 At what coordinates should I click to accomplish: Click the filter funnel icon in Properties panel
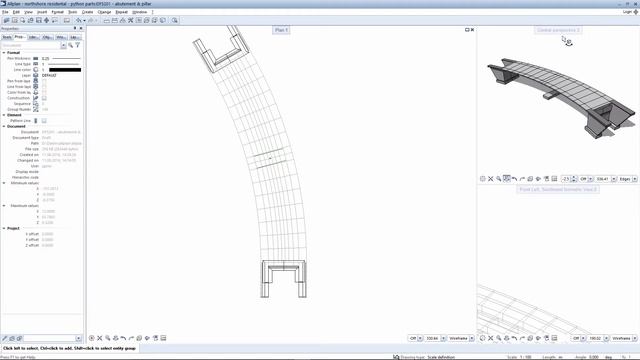coord(78,45)
